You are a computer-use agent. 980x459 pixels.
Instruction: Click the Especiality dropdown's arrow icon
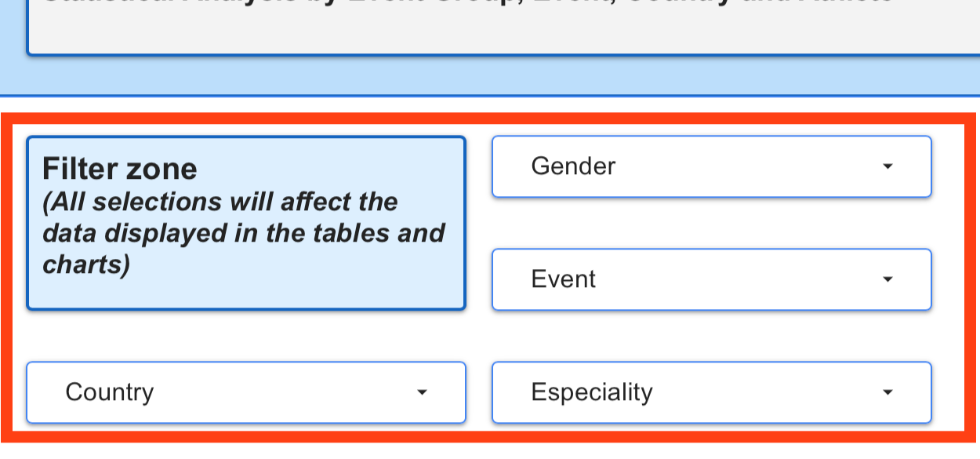(887, 392)
